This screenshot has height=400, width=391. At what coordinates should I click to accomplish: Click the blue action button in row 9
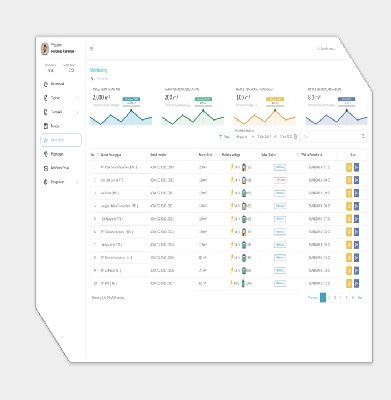point(356,270)
